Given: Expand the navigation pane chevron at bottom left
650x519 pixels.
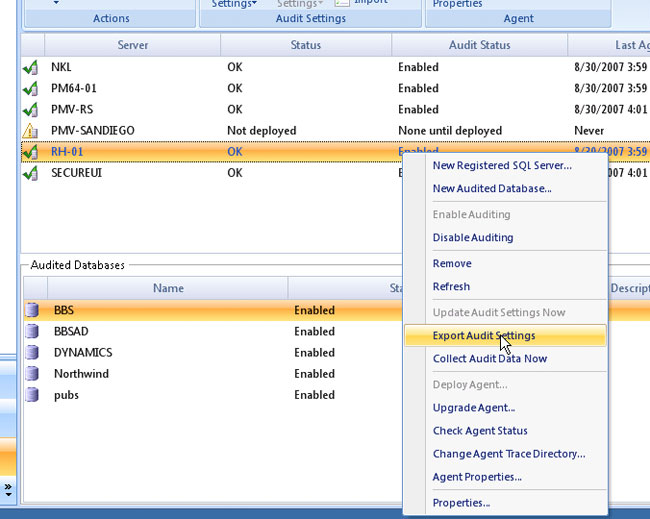Looking at the screenshot, I should pyautogui.click(x=8, y=490).
